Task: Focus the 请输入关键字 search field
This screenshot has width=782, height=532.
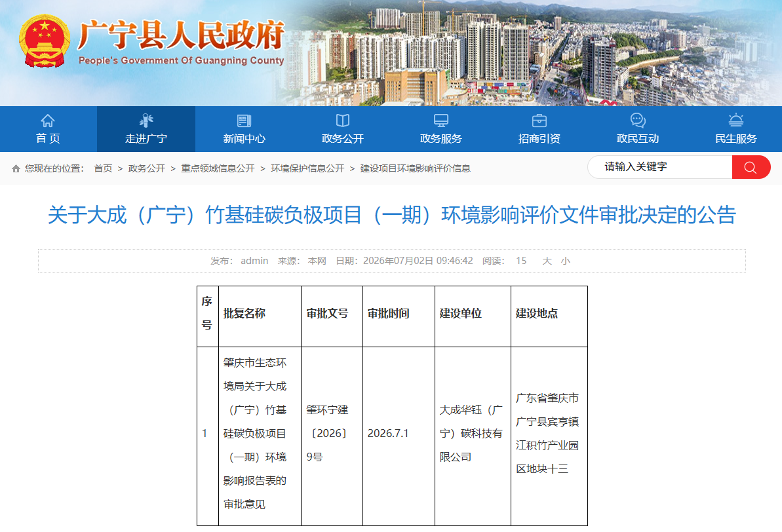Action: point(660,167)
